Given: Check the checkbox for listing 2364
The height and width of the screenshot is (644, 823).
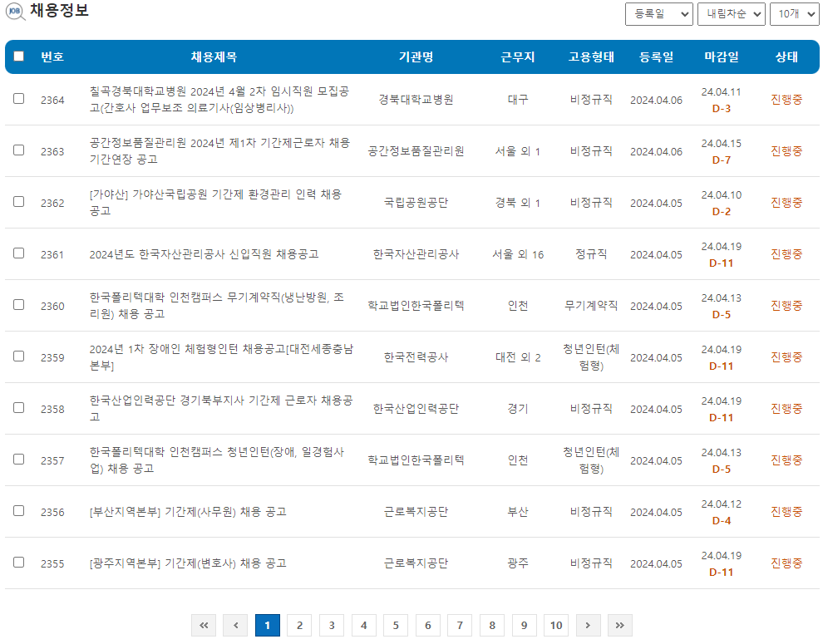Looking at the screenshot, I should [x=19, y=100].
